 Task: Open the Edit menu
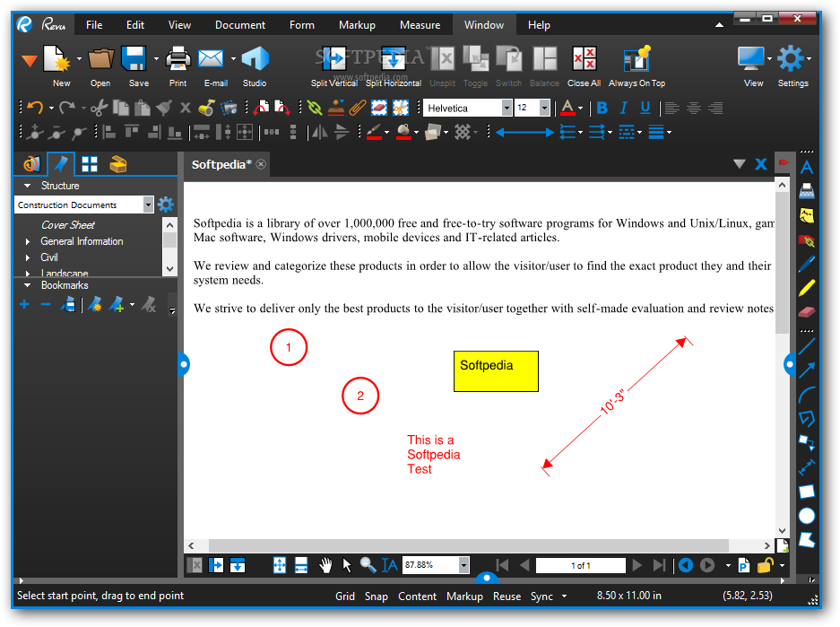click(x=135, y=24)
